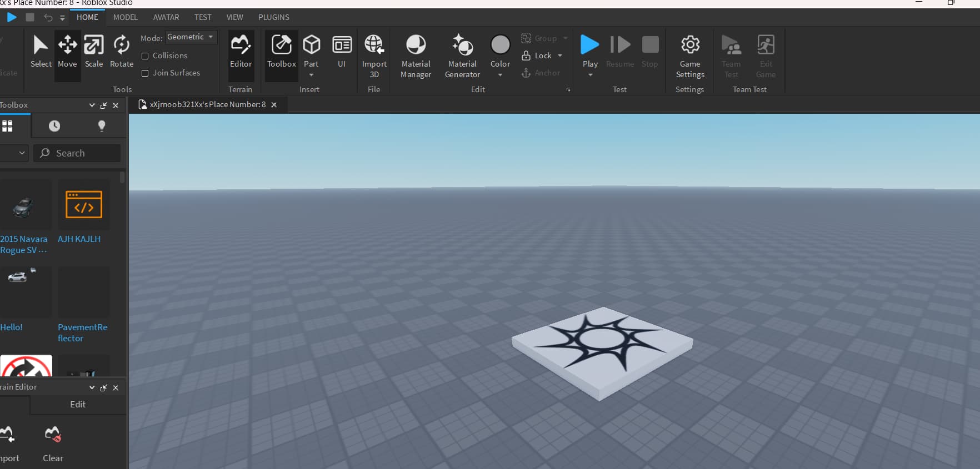
Task: Insert a new Part
Action: [x=311, y=51]
